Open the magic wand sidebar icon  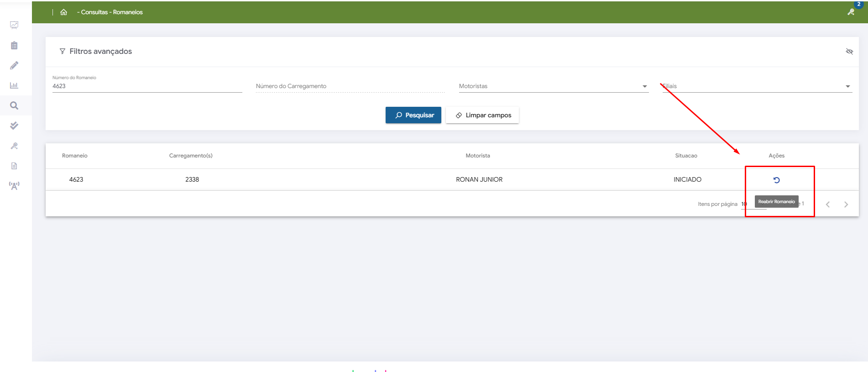point(14,146)
